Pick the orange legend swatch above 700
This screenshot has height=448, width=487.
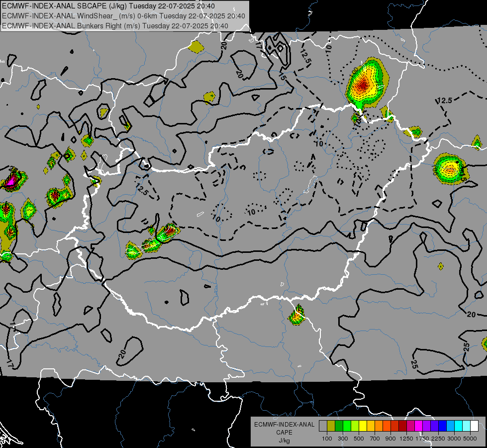(x=379, y=426)
